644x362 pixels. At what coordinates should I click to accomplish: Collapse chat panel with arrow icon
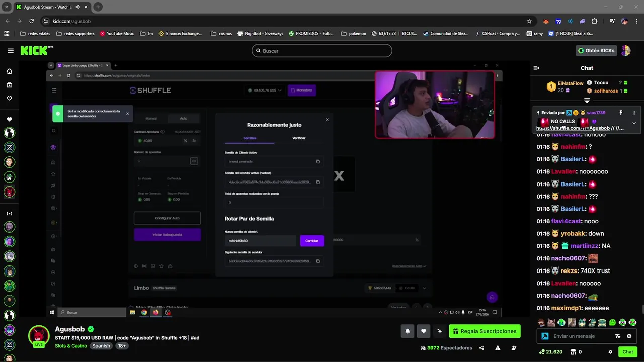536,68
